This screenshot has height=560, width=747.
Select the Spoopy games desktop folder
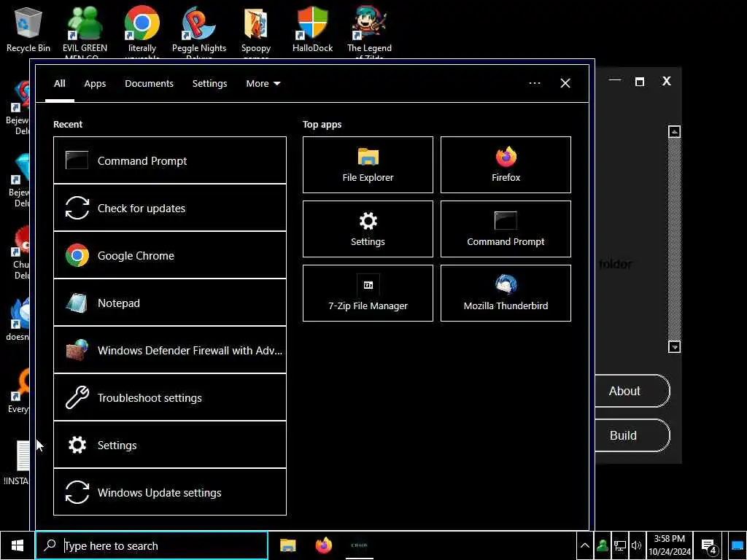pyautogui.click(x=256, y=31)
